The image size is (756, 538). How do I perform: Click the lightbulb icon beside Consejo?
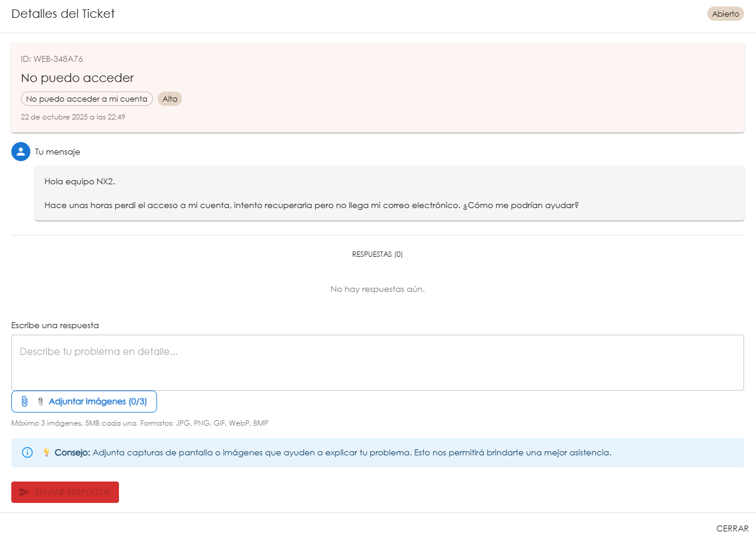(46, 453)
